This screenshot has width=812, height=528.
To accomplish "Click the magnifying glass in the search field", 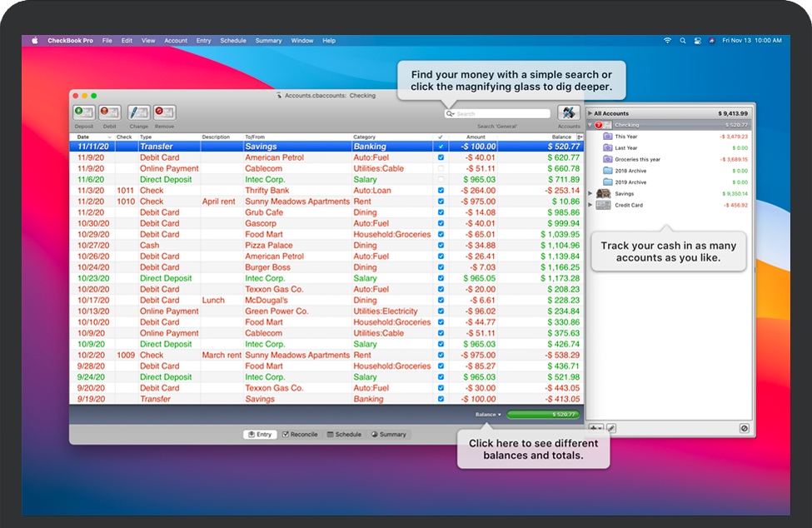I will [x=450, y=113].
